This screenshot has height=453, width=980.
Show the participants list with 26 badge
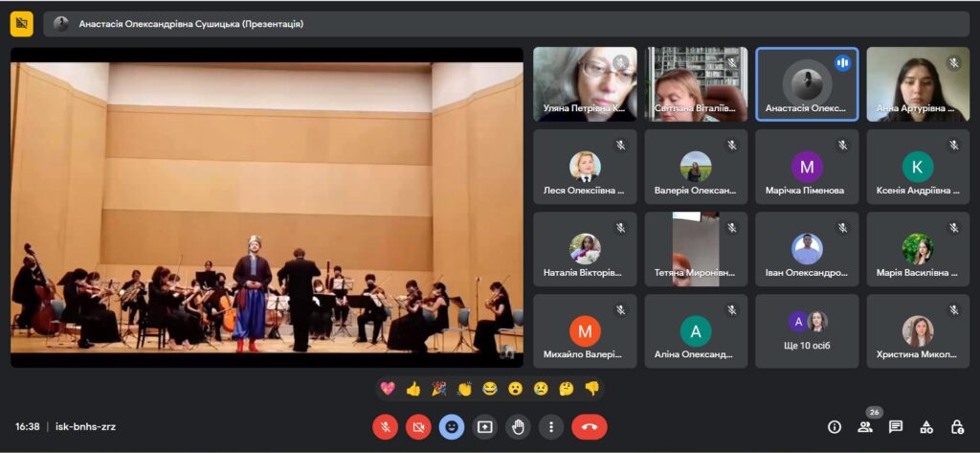pyautogui.click(x=865, y=427)
